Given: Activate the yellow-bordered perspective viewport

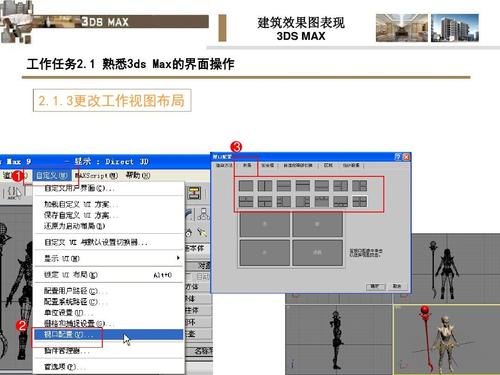Looking at the screenshot, I should coord(447,340).
